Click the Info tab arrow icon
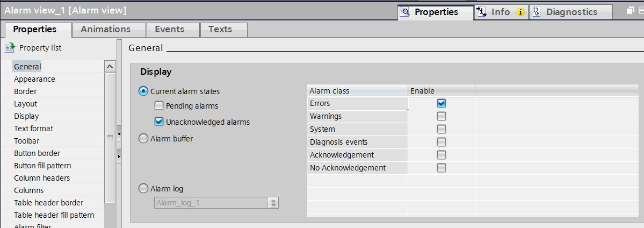Image resolution: width=644 pixels, height=228 pixels. (482, 12)
